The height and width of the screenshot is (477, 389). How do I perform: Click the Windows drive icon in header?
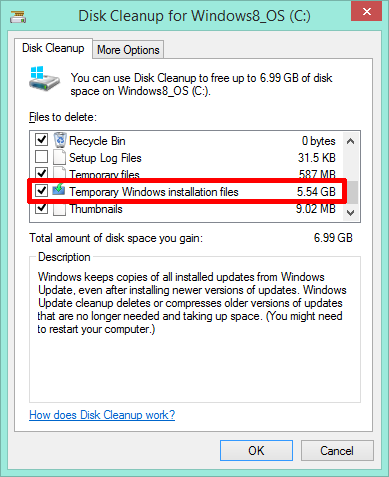pyautogui.click(x=44, y=79)
